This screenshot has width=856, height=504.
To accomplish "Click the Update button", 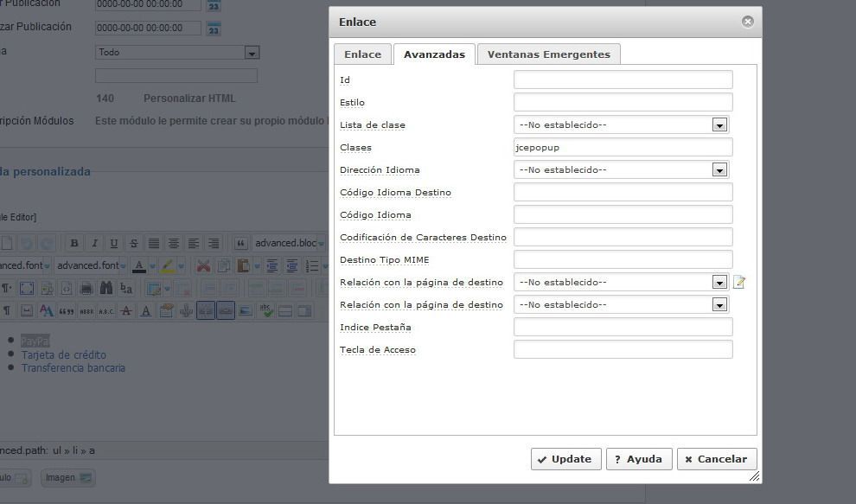I will tap(565, 459).
